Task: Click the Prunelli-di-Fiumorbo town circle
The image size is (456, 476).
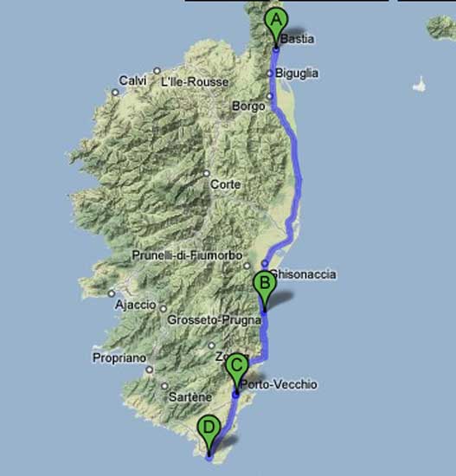Action: point(247,266)
